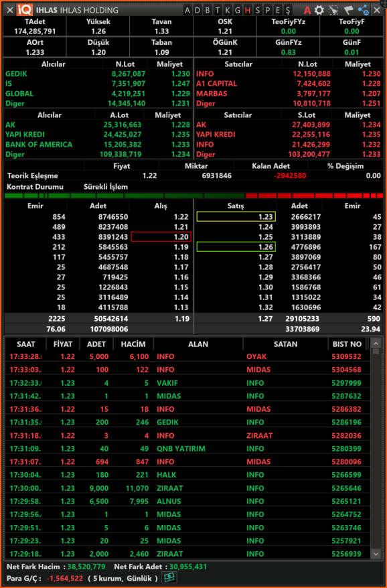Select the T letter button in toolbar

click(x=218, y=10)
